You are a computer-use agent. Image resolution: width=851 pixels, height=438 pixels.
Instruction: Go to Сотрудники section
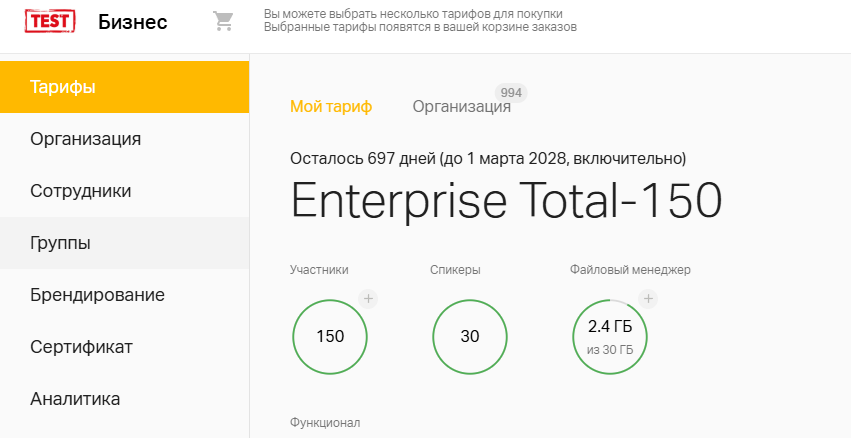coord(81,191)
